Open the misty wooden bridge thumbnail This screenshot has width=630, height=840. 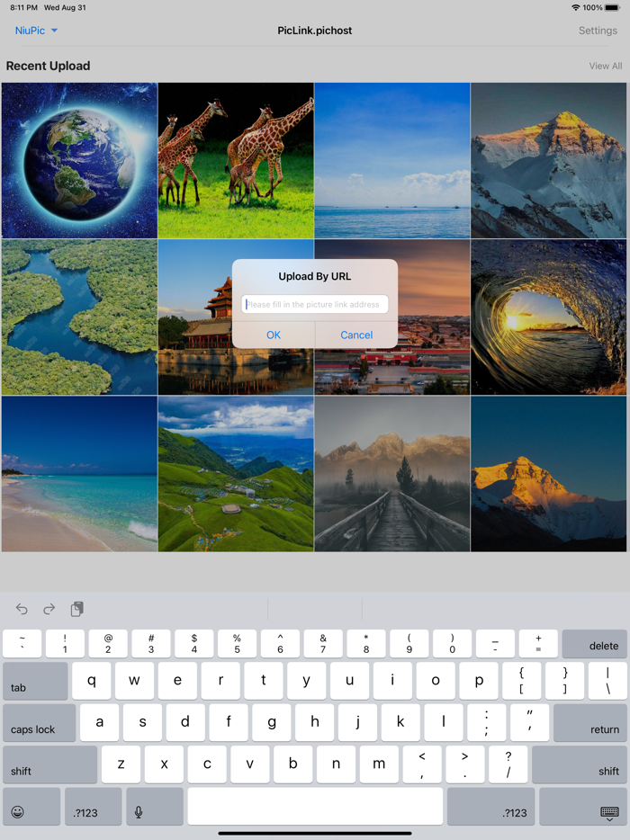coord(391,474)
